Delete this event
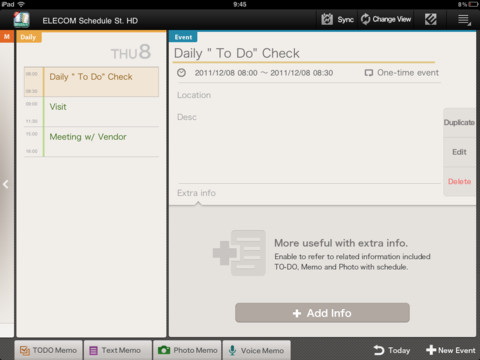This screenshot has height=360, width=480. click(x=459, y=181)
